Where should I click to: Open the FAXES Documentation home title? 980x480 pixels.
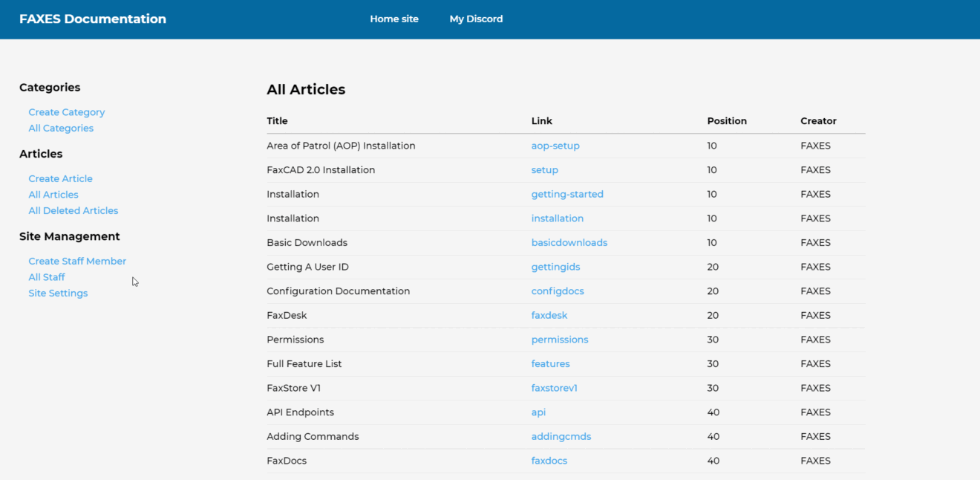pos(93,19)
